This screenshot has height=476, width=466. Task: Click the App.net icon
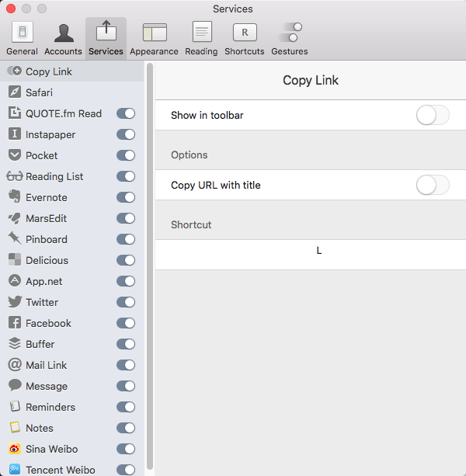[x=15, y=281]
